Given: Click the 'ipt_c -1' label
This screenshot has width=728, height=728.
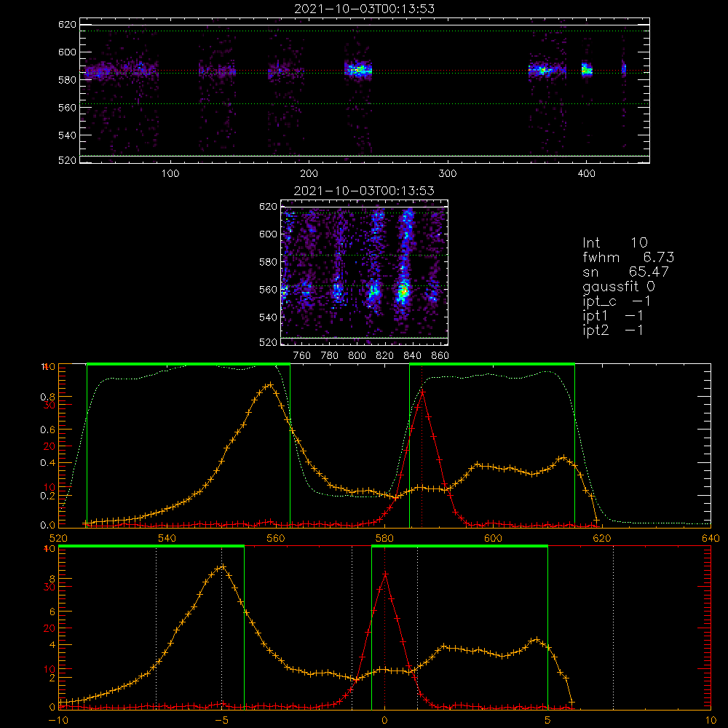Looking at the screenshot, I should (x=617, y=301).
